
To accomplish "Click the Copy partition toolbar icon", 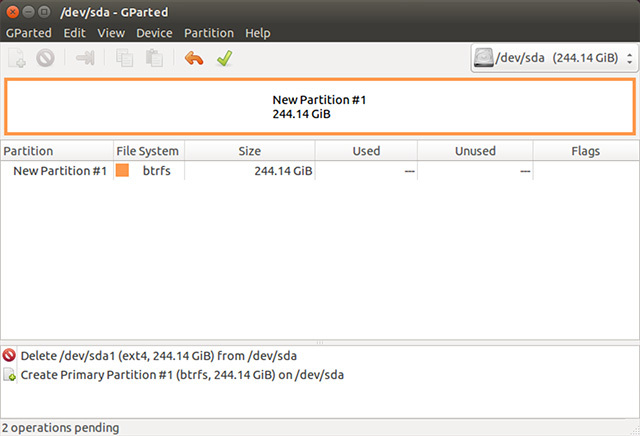I will pos(124,58).
